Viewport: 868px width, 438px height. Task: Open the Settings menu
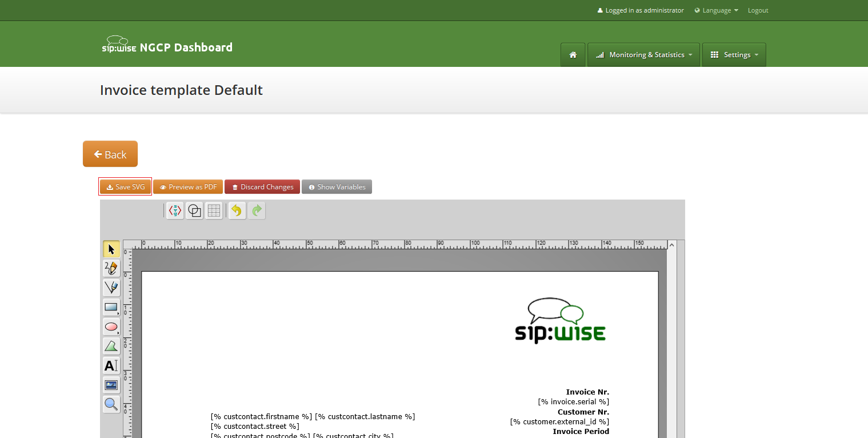(x=734, y=54)
